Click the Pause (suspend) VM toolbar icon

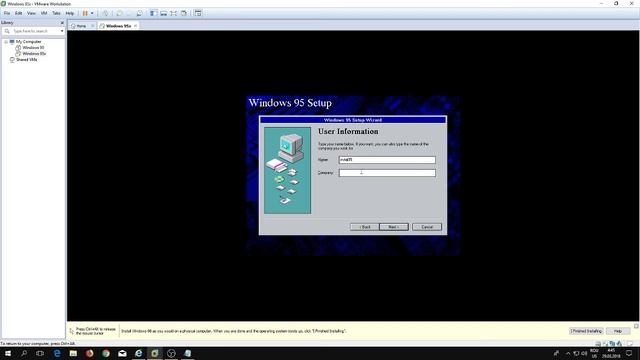click(85, 13)
